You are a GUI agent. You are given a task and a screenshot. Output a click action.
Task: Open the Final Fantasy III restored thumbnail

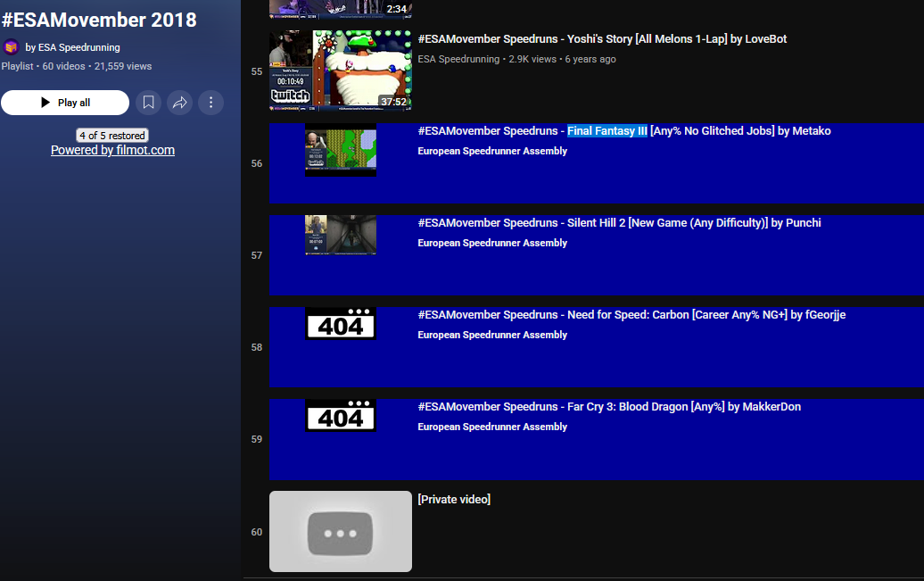coord(341,150)
